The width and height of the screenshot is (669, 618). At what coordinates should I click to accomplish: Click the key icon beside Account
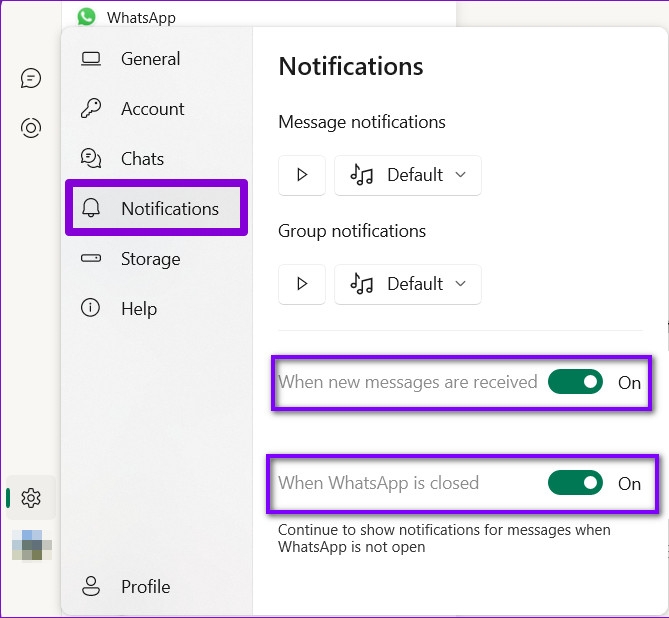point(91,108)
